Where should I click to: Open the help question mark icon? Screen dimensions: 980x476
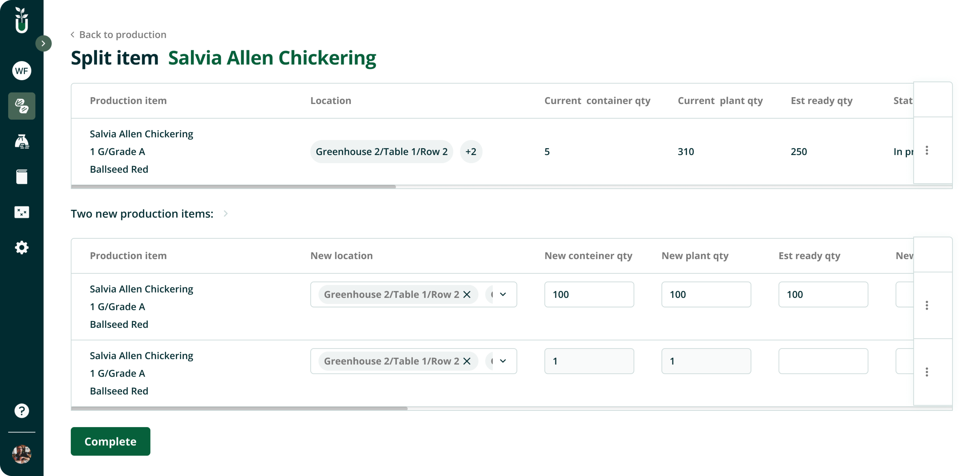[x=22, y=411]
